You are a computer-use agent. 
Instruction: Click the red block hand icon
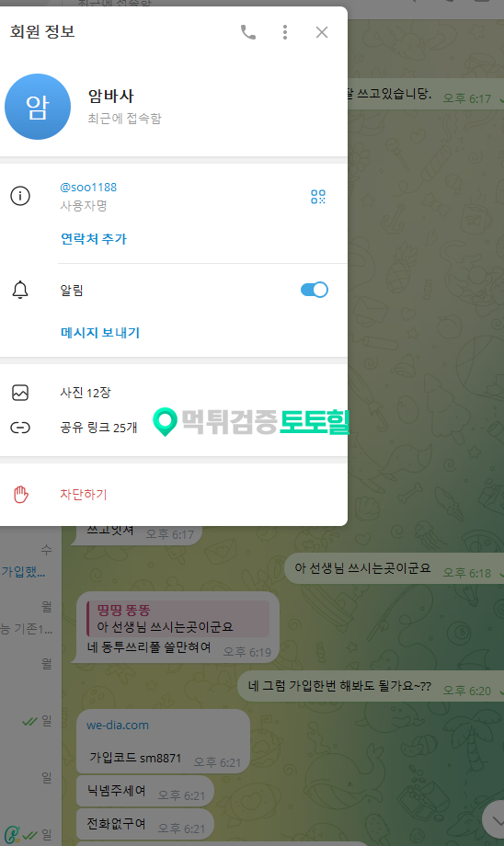tap(20, 494)
